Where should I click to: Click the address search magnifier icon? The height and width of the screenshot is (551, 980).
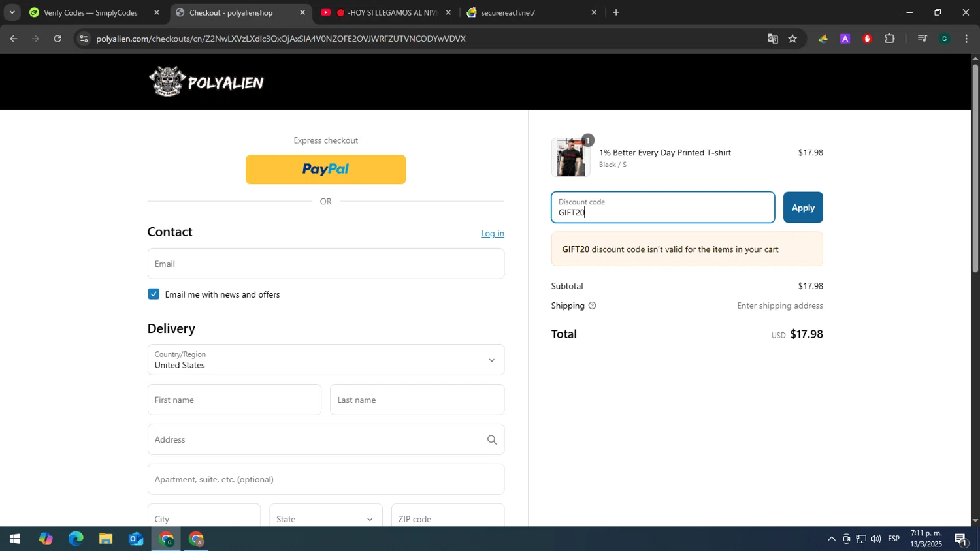(x=492, y=439)
